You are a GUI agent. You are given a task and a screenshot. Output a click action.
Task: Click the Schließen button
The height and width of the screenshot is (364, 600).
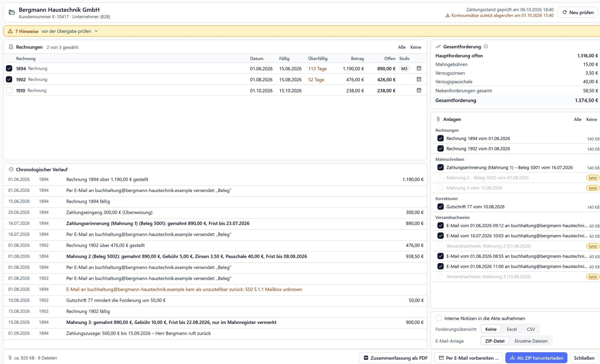(584, 358)
